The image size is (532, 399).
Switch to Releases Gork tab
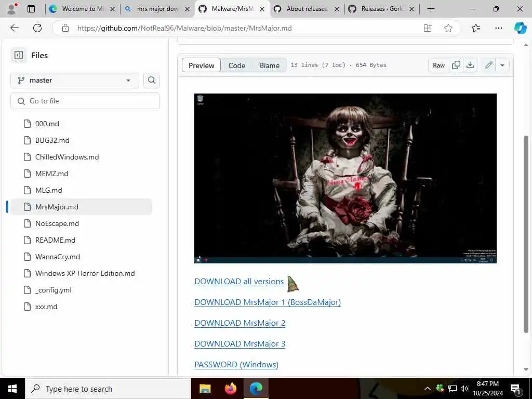(x=382, y=9)
